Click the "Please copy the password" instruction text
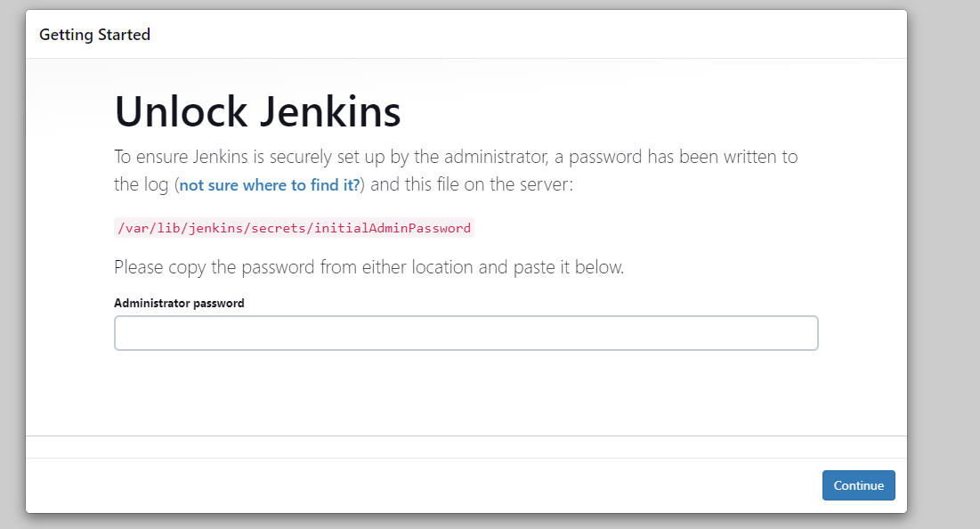This screenshot has width=980, height=529. coord(369,268)
